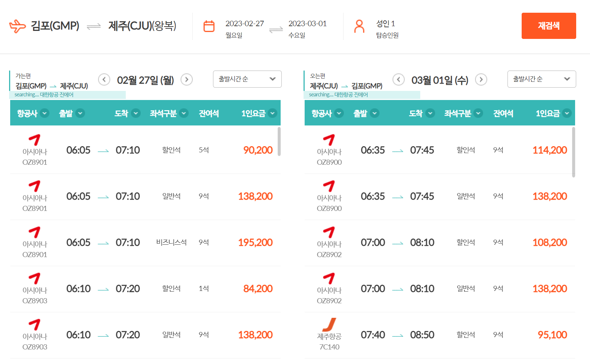Open return flight sort dropdown 출발시간 순

[x=542, y=79]
